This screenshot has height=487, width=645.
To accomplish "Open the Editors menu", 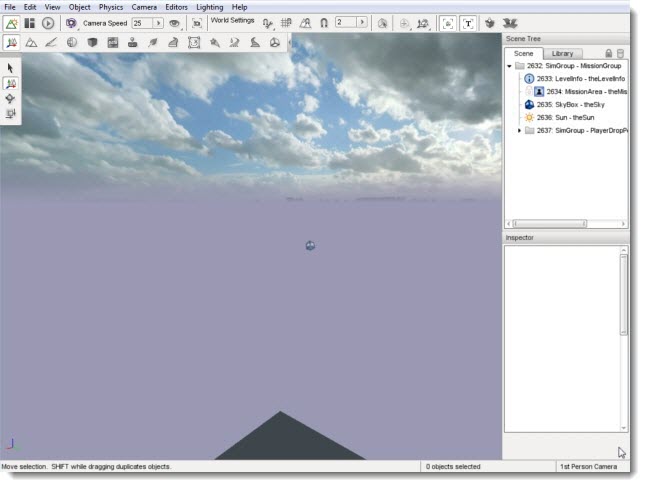I will click(176, 7).
